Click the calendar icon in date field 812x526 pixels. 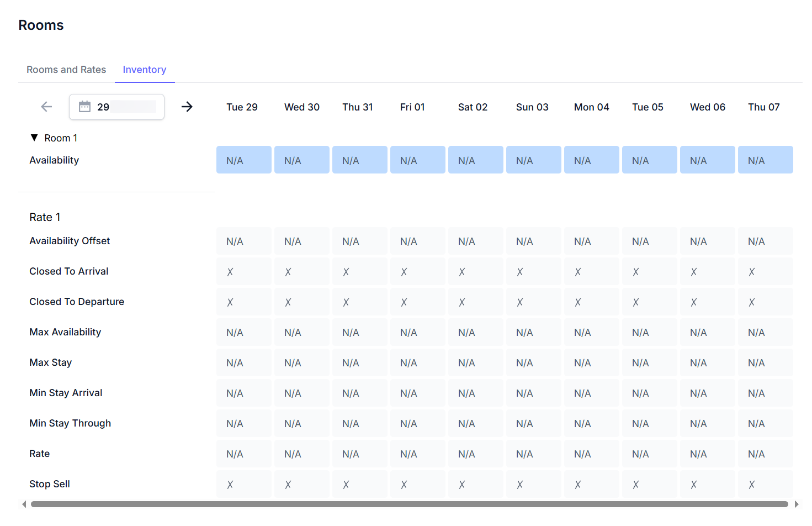(x=84, y=107)
